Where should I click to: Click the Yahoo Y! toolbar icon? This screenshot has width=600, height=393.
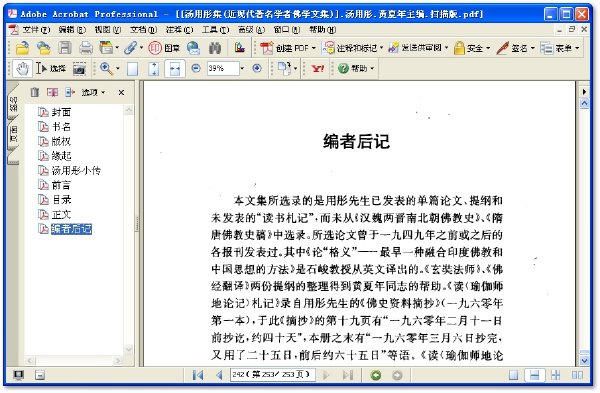[318, 68]
